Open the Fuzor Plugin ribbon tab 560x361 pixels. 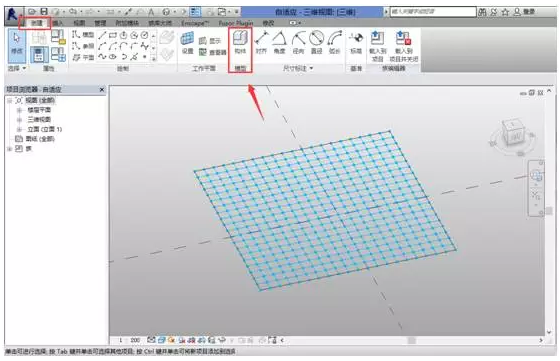click(x=236, y=23)
